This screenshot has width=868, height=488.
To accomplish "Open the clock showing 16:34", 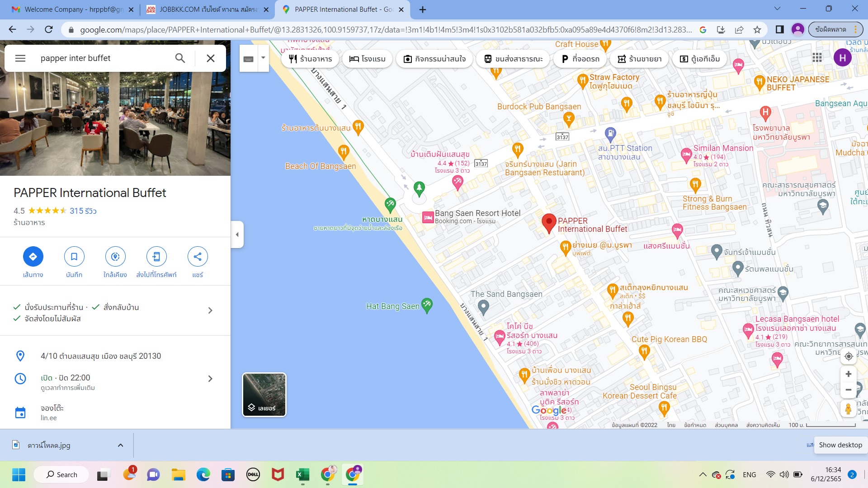I will [x=826, y=475].
